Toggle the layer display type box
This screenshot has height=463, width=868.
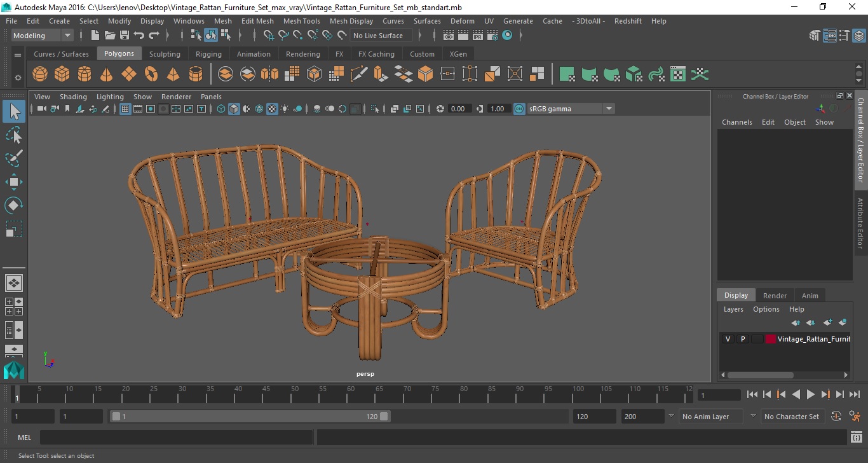[x=757, y=339]
